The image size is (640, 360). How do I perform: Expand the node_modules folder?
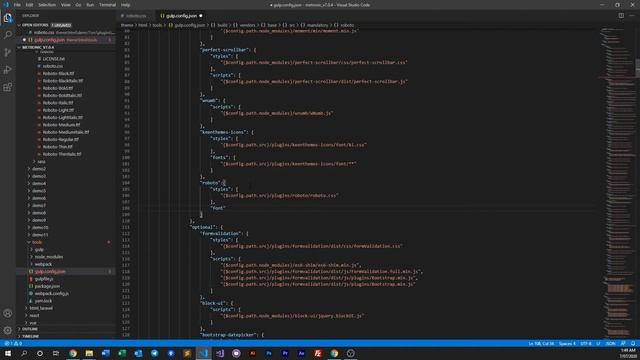point(49,257)
